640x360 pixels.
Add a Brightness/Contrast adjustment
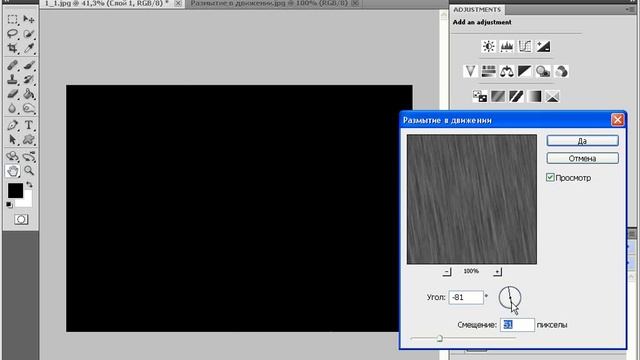coord(489,46)
